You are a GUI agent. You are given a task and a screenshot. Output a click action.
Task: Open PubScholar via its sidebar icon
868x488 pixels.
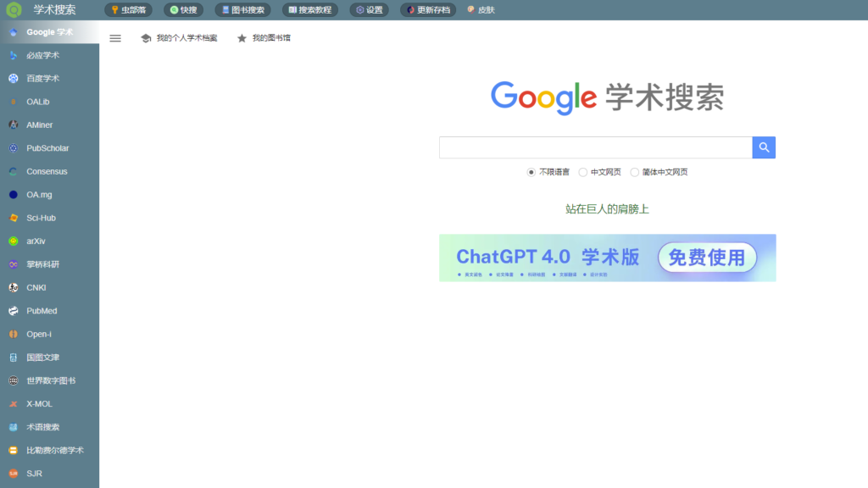point(14,148)
